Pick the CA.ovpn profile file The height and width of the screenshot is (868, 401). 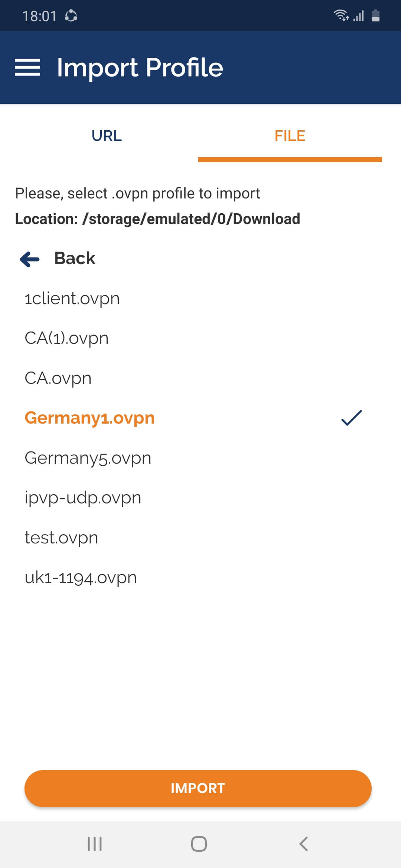(58, 378)
